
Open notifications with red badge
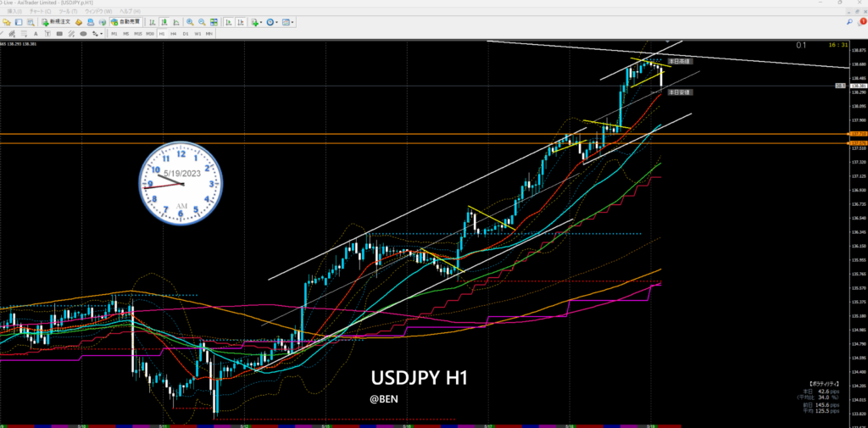pos(861,21)
